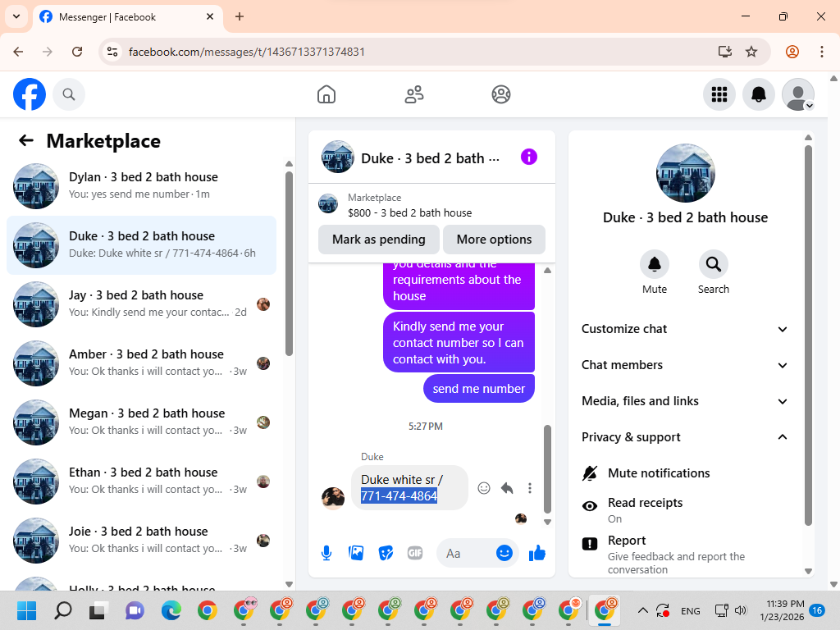Open more options dots on Duke's message
The image size is (840, 630).
coord(530,488)
